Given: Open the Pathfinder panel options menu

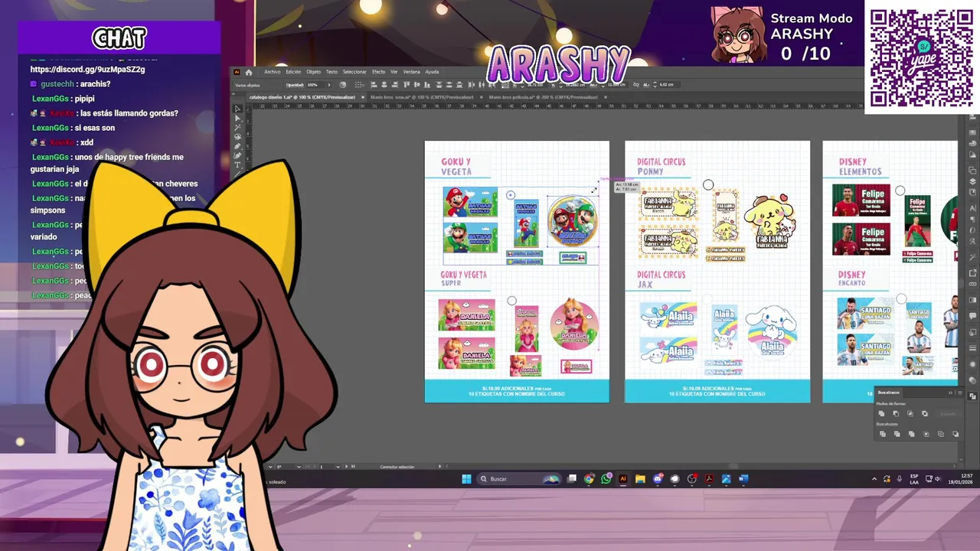Looking at the screenshot, I should (x=960, y=393).
